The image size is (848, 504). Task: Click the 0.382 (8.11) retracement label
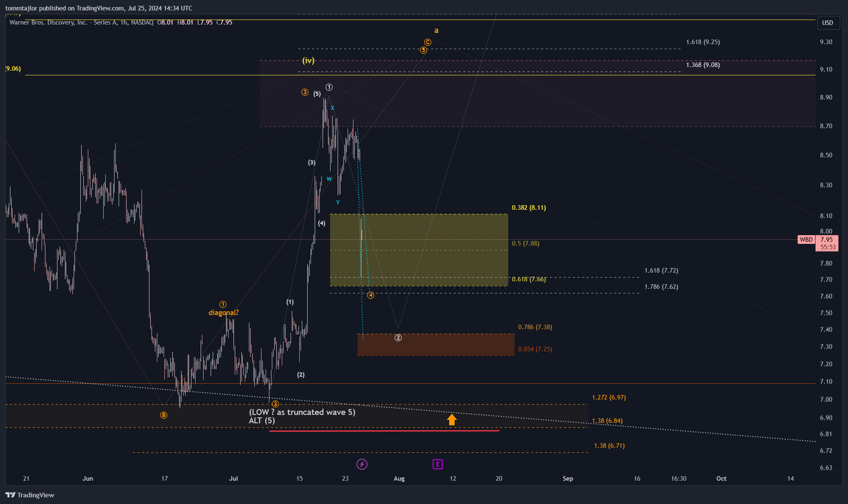pyautogui.click(x=529, y=208)
